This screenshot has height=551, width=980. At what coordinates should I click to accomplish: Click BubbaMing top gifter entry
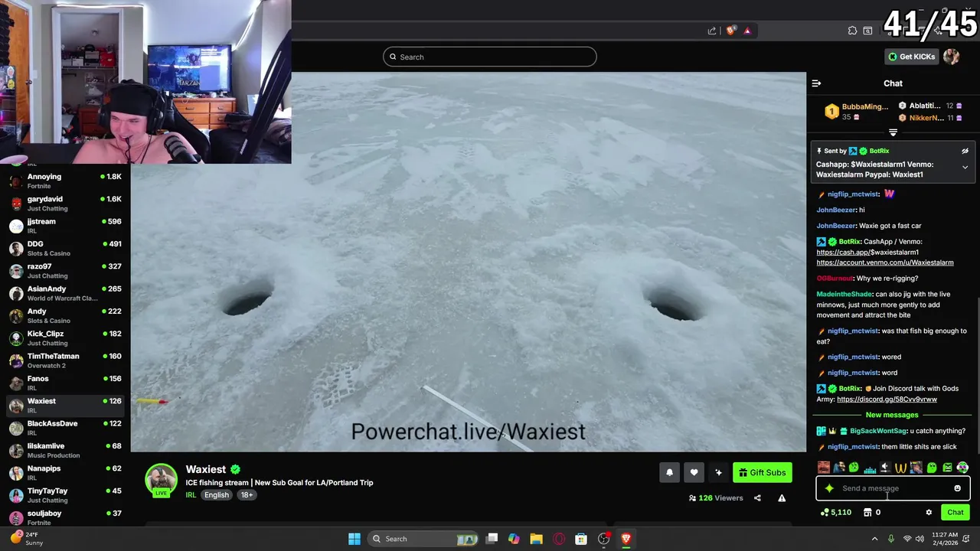coord(856,112)
